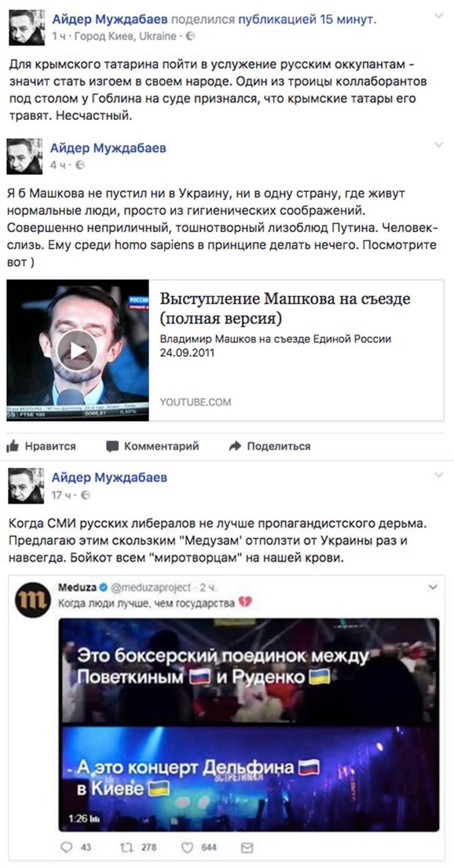454x868 pixels.
Task: Open the Город Киев, Ukraine location link
Action: pyautogui.click(x=126, y=35)
